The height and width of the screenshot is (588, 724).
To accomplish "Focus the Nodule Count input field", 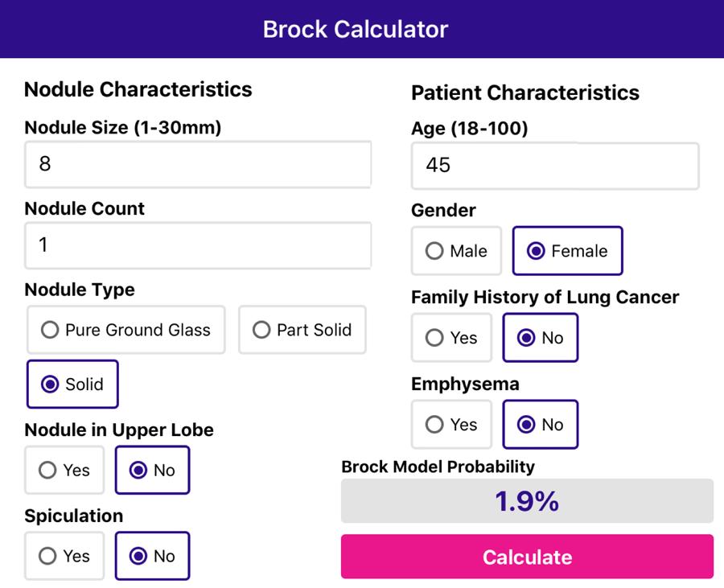I will pyautogui.click(x=198, y=245).
